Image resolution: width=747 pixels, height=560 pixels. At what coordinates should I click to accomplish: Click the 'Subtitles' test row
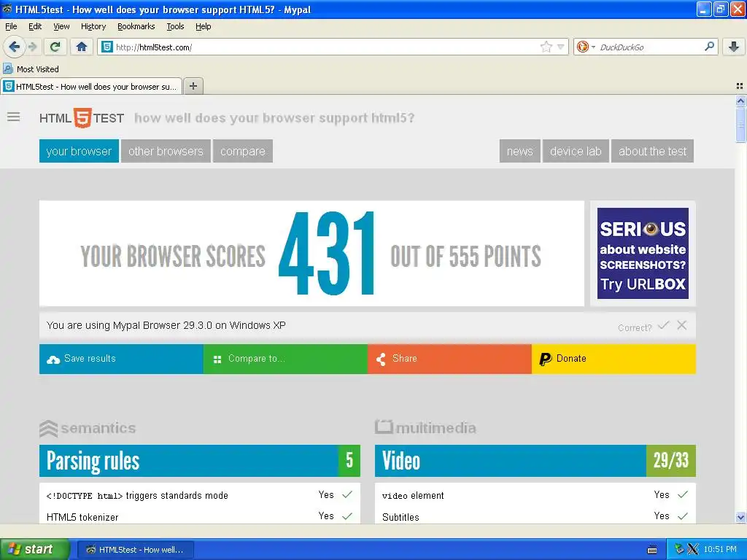click(x=535, y=517)
